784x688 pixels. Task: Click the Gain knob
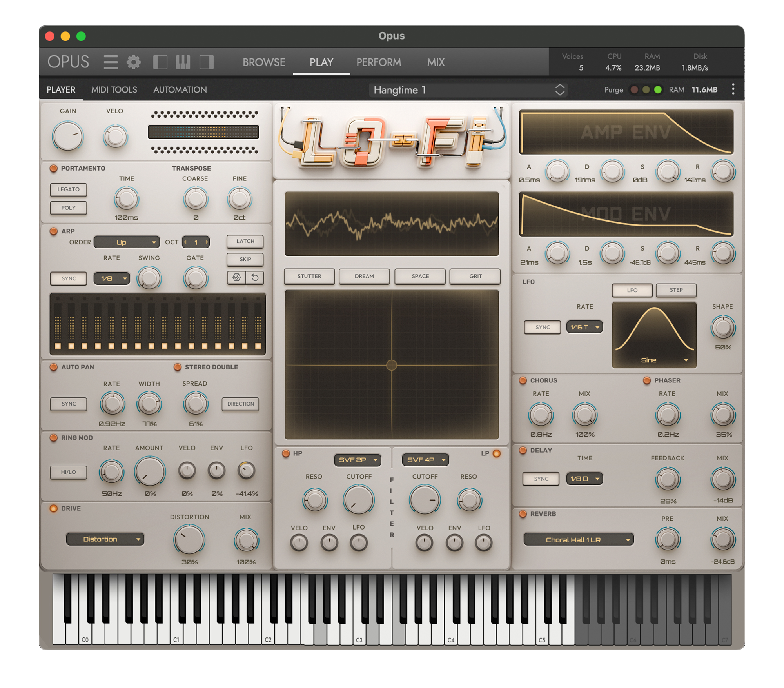click(x=67, y=136)
